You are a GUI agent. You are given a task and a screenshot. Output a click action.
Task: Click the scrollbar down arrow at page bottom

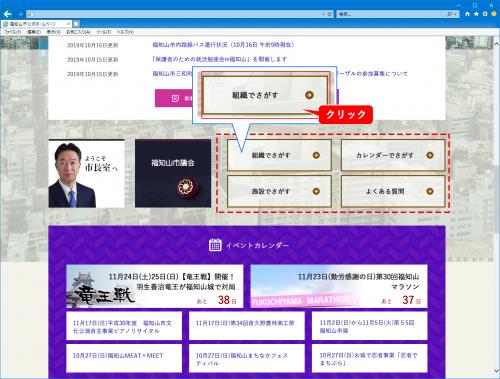point(496,371)
